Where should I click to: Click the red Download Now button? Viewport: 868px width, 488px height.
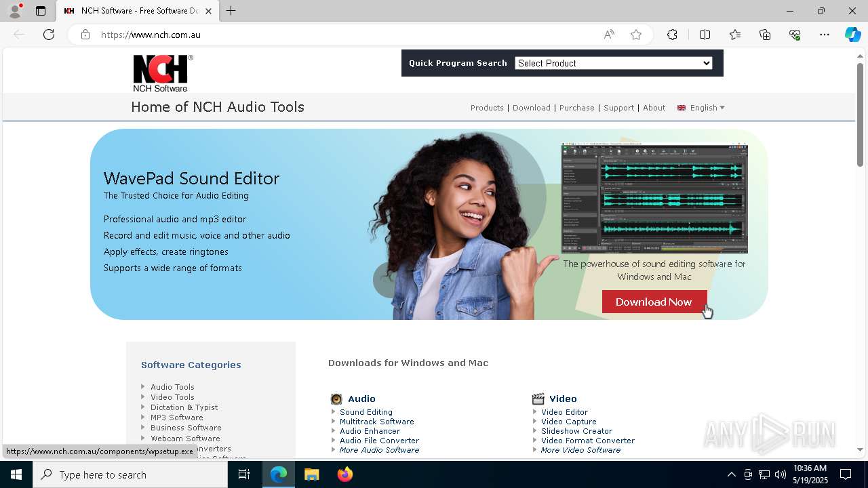point(654,302)
